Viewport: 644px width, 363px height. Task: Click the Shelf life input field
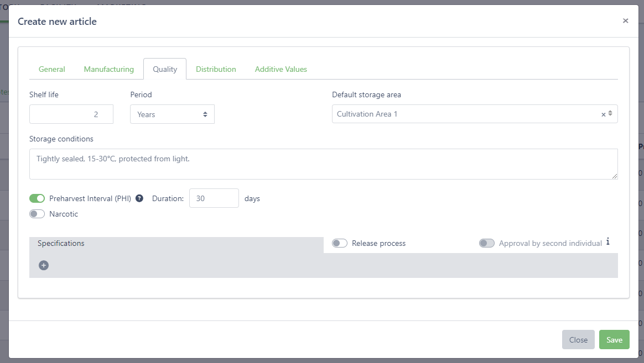tap(71, 114)
